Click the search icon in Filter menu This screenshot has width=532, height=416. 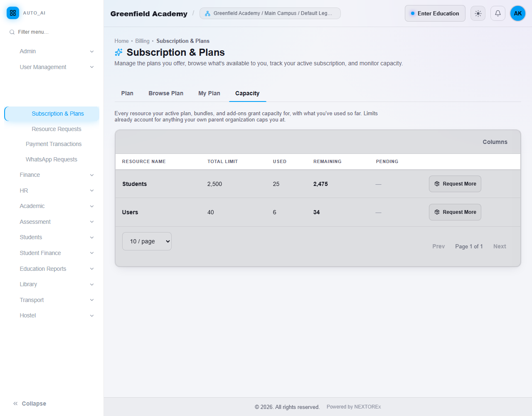tap(12, 32)
